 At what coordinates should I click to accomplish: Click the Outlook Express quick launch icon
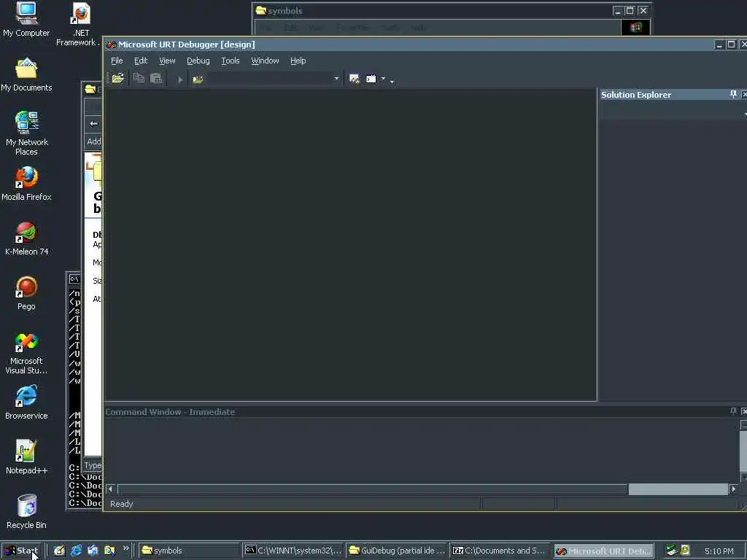click(93, 551)
